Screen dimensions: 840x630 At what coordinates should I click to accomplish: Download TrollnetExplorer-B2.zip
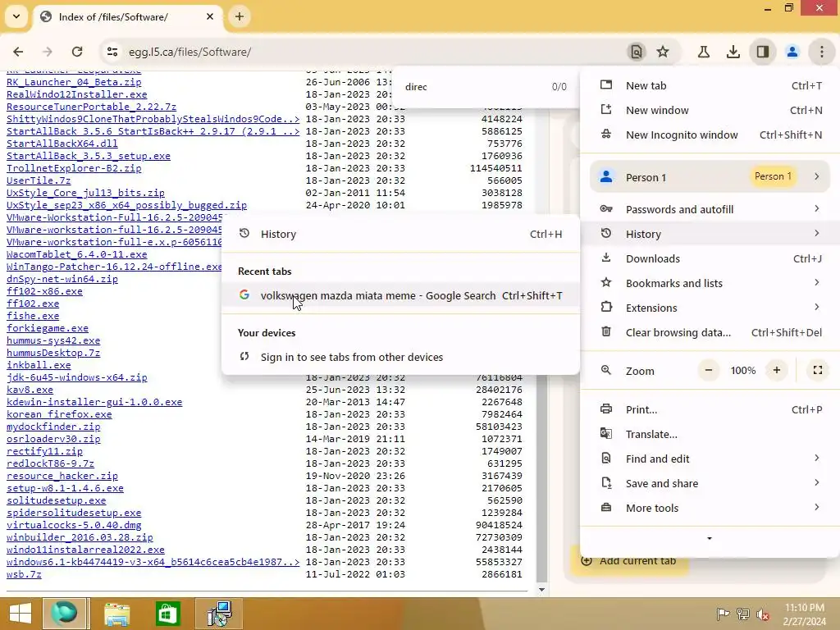[74, 168]
